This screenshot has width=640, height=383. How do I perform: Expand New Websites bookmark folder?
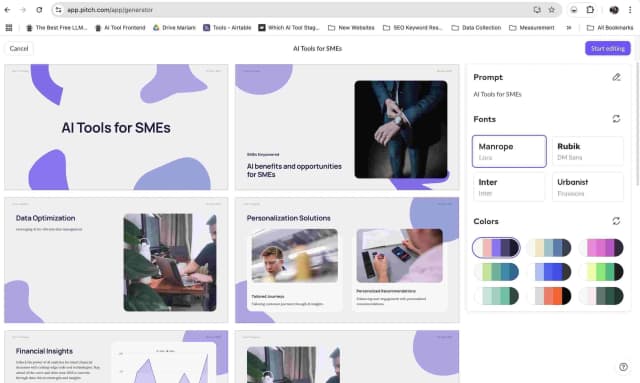[351, 28]
